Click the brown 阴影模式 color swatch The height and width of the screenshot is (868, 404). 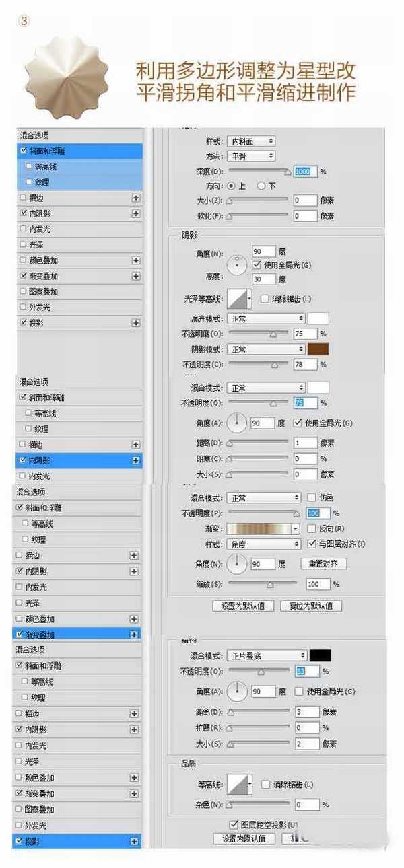(318, 349)
